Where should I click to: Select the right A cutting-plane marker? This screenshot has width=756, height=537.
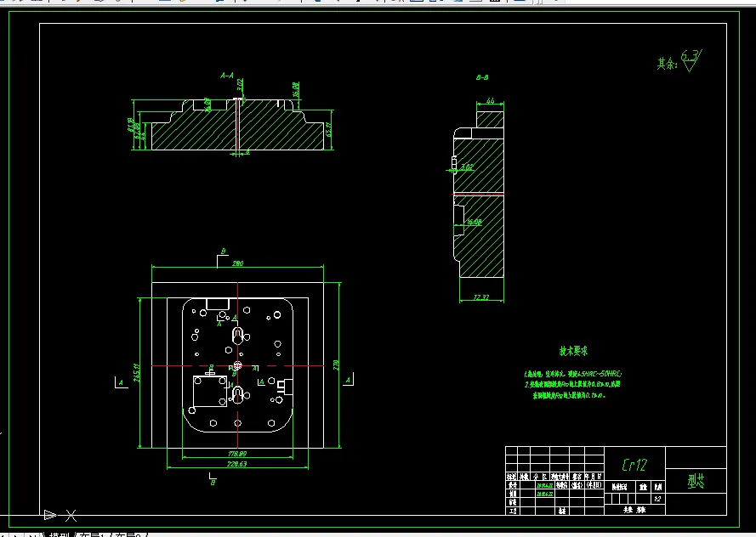pos(348,380)
